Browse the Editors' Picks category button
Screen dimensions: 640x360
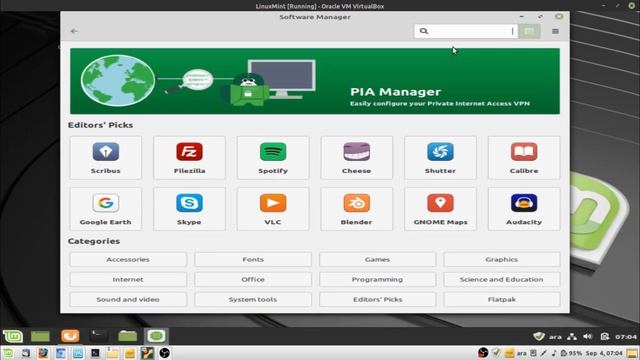point(378,300)
